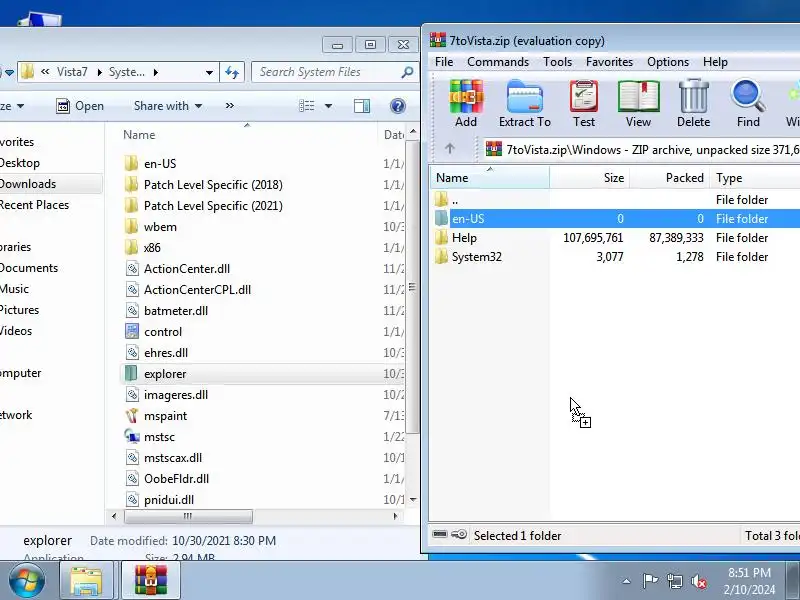This screenshot has width=800, height=600.
Task: Switch to WinRAR taskbar button
Action: click(x=151, y=581)
